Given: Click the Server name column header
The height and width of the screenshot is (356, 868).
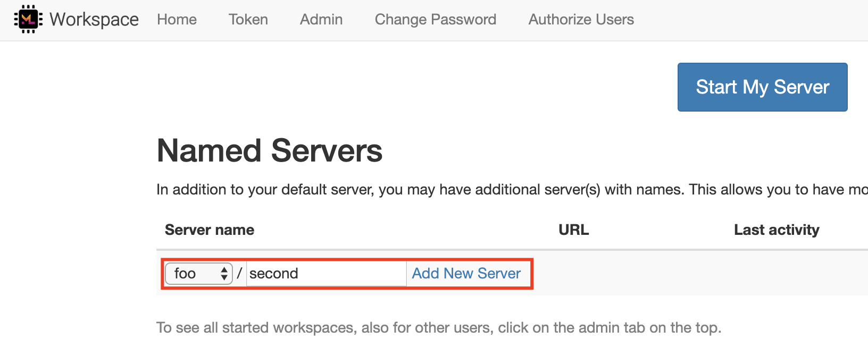Looking at the screenshot, I should point(209,230).
